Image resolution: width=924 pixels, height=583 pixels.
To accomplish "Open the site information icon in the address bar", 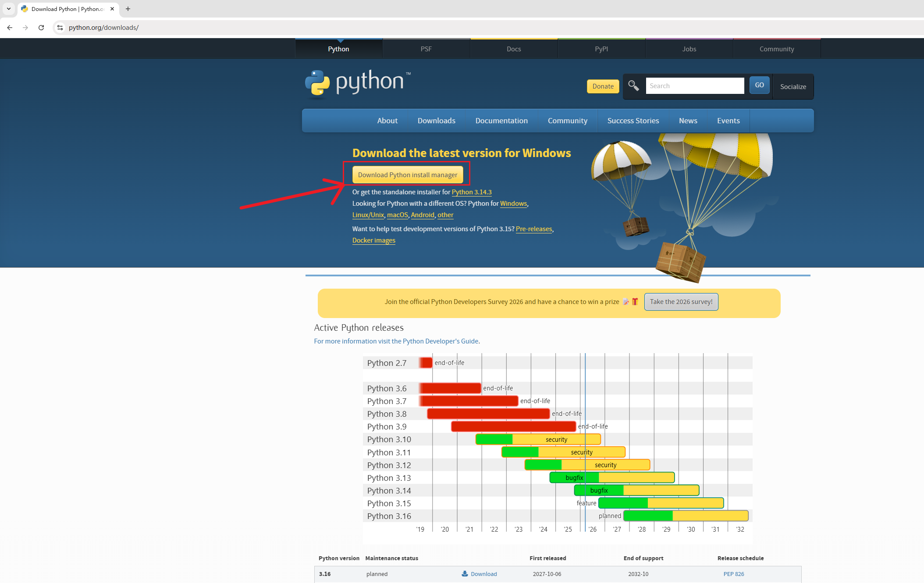I will [x=60, y=28].
